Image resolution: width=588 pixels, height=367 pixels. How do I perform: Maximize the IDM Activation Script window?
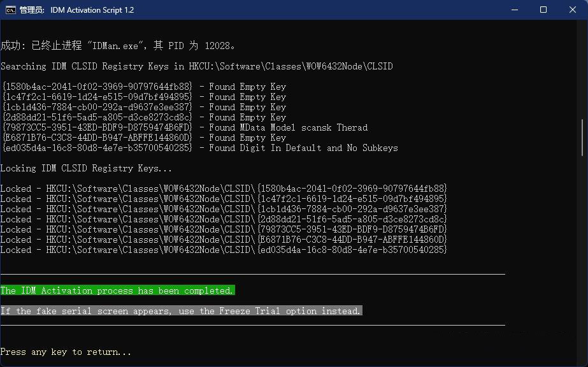click(543, 10)
